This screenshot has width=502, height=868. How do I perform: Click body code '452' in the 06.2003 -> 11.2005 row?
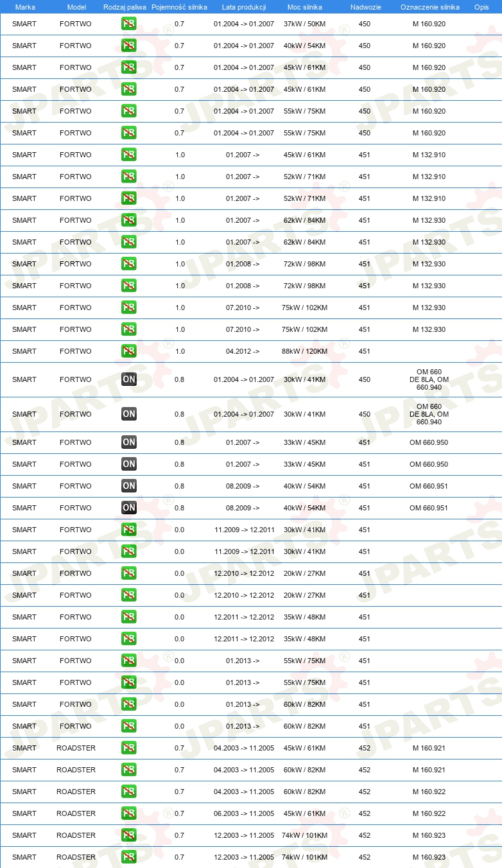(365, 813)
